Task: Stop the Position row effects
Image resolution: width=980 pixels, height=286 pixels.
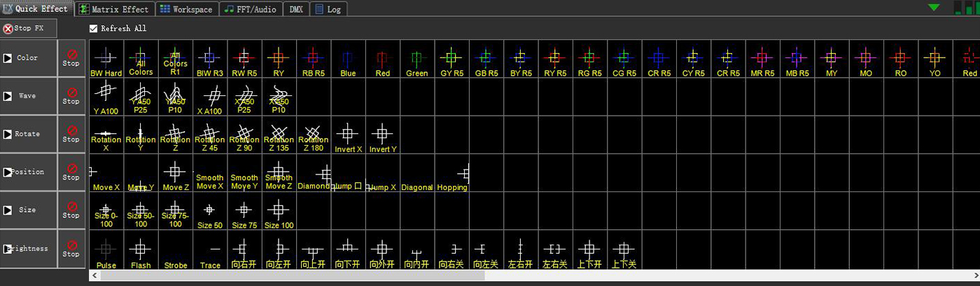Action: pyautogui.click(x=71, y=172)
